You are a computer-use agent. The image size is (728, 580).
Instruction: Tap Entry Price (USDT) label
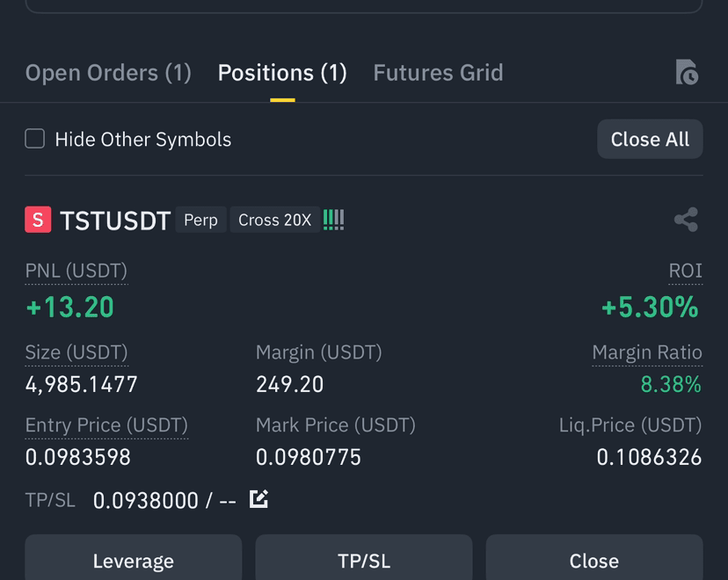tap(106, 425)
